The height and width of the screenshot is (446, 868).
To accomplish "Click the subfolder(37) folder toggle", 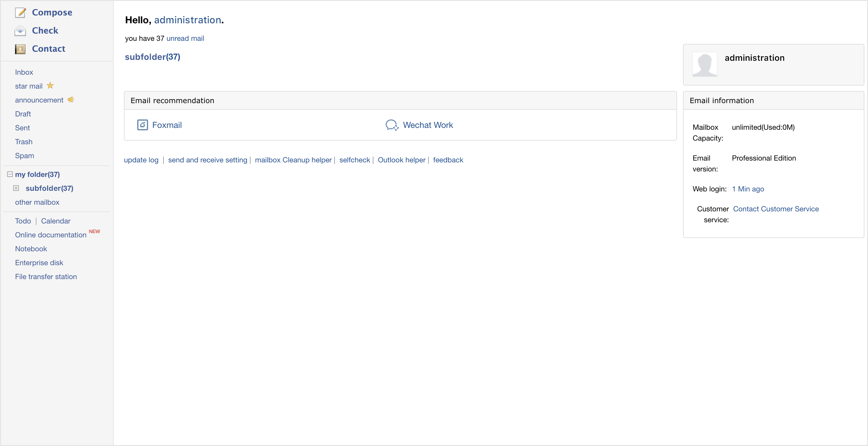I will (16, 188).
